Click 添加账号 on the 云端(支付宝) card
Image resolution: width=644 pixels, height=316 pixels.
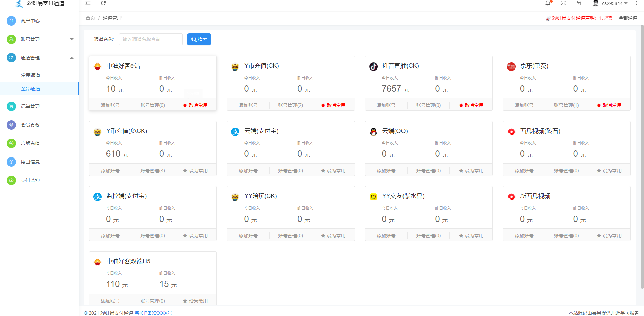coord(248,171)
